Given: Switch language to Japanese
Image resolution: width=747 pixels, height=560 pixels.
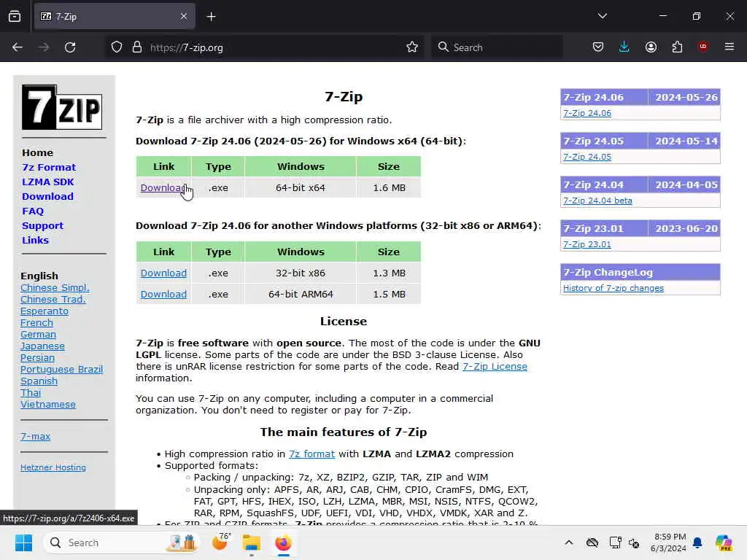Looking at the screenshot, I should (42, 346).
